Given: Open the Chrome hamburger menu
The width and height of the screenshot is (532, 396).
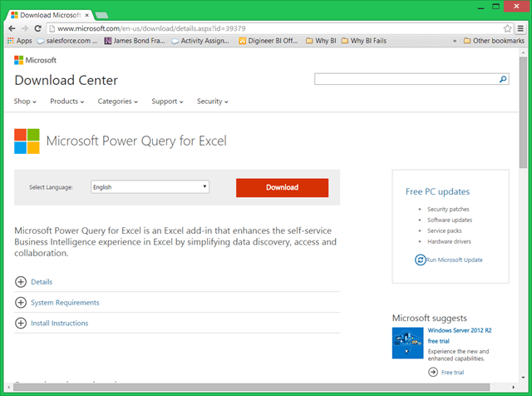Looking at the screenshot, I should (521, 27).
